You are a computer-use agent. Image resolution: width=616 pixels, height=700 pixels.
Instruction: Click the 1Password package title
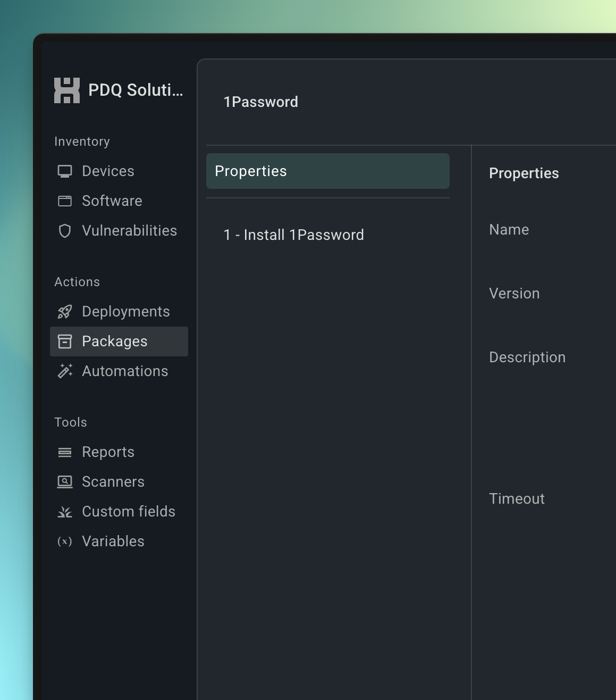pos(261,102)
